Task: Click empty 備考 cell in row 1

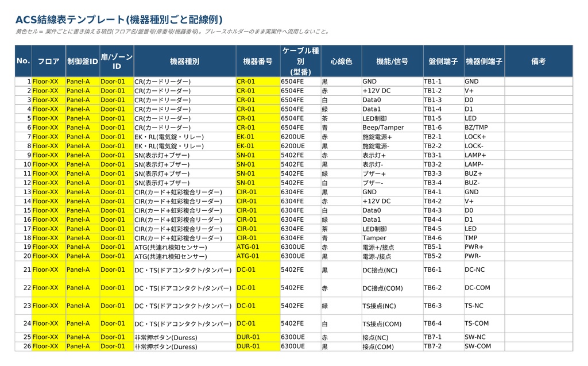Action: [x=539, y=82]
